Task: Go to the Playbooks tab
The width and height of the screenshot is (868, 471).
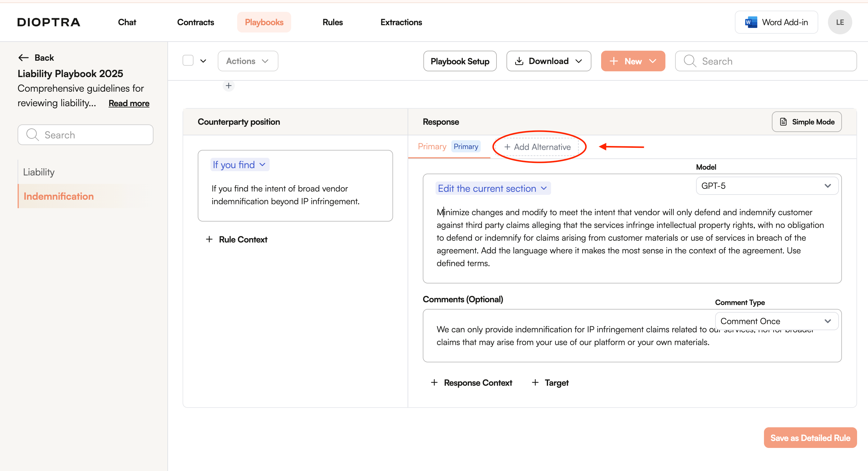Action: [x=264, y=22]
